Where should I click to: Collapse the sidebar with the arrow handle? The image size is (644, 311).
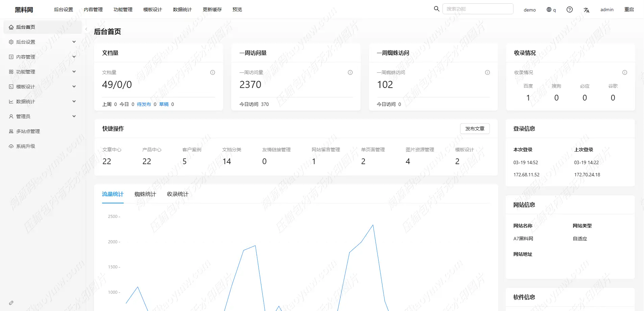[86, 29]
